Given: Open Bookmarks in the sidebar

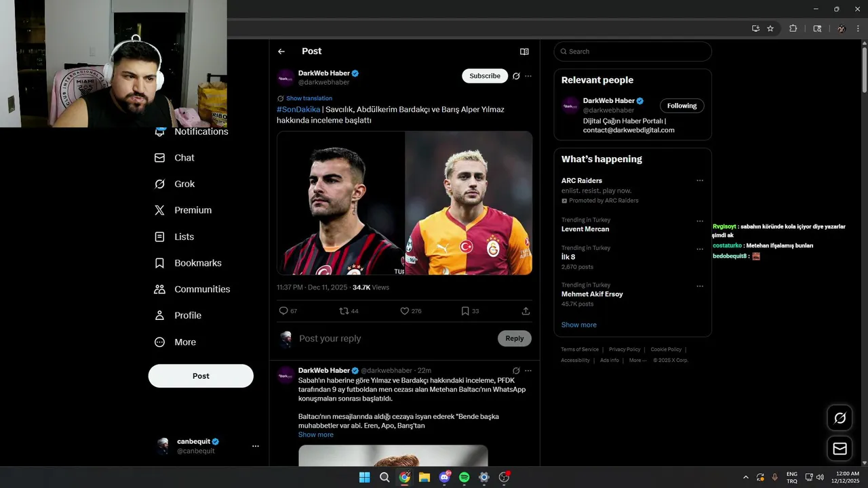Looking at the screenshot, I should coord(188,263).
